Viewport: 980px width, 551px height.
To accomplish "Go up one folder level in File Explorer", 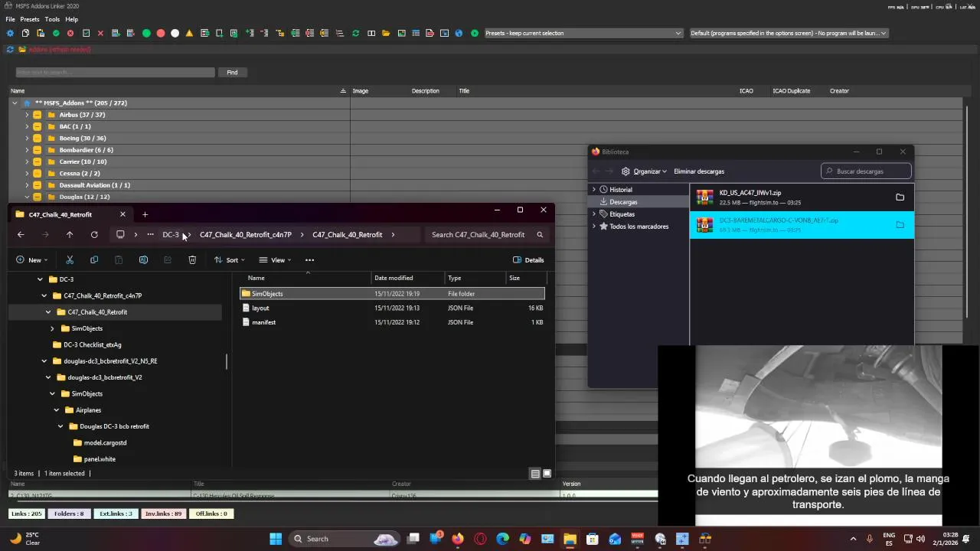I will [70, 235].
